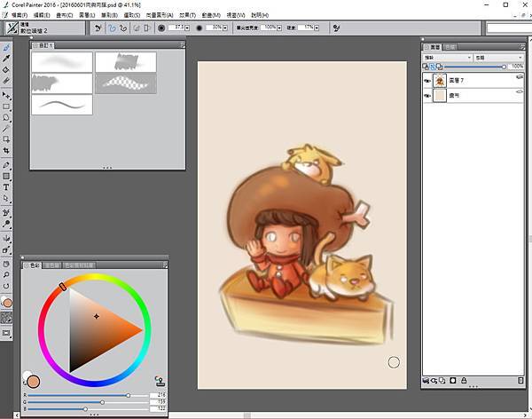This screenshot has height=419, width=532.
Task: Open the Color panel options menu
Action: 165,265
